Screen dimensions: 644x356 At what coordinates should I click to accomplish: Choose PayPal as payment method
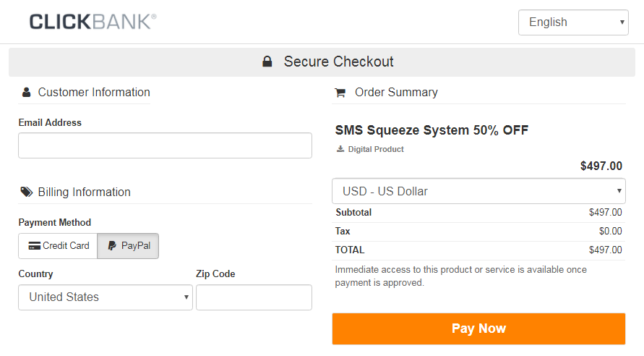pyautogui.click(x=129, y=246)
